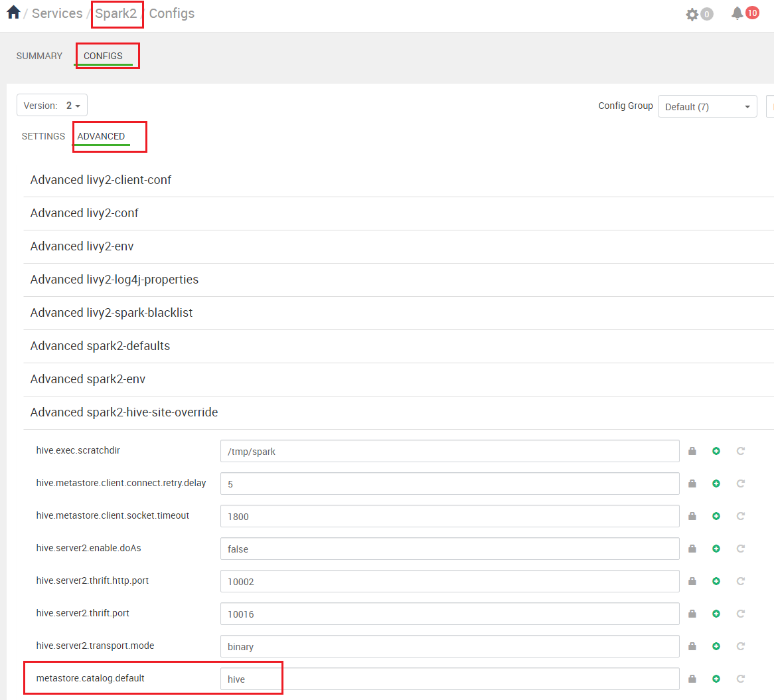Add override for hive.server2.enable.doAs
Viewport: 774px width, 700px height.
coord(716,549)
